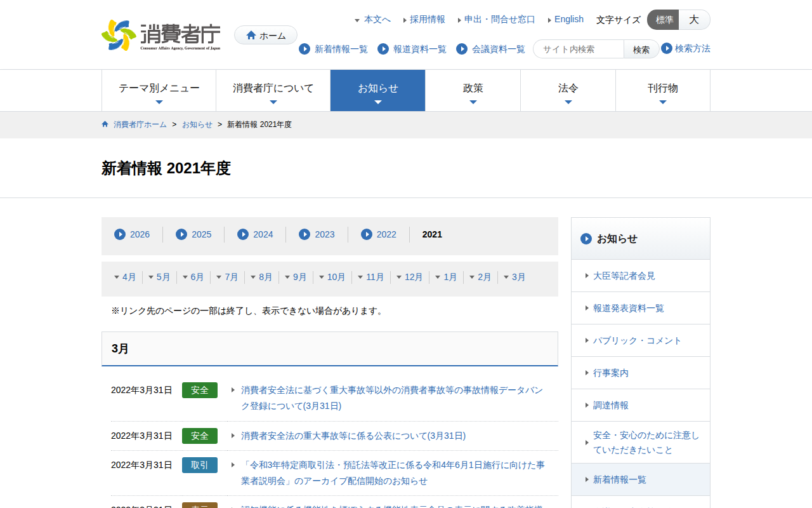Click the arrow icon next to 2026
Viewport: 812px width, 508px height.
click(120, 234)
